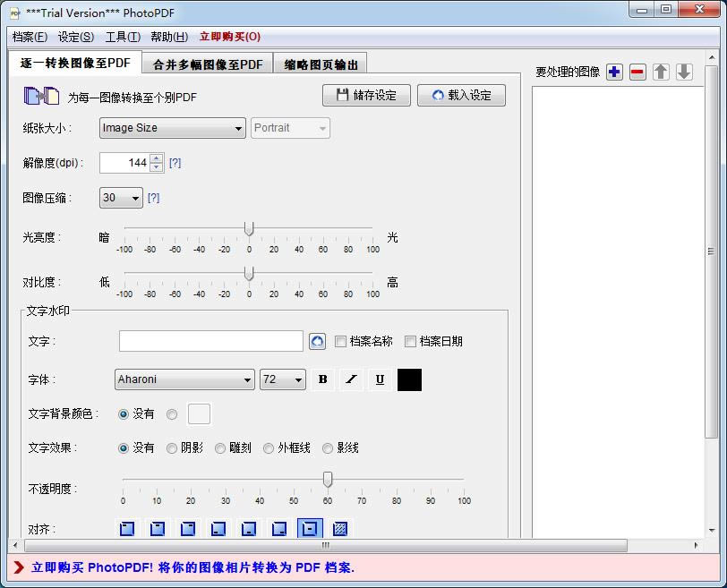727x588 pixels.
Task: Open the 立即购买(O) menu
Action: pyautogui.click(x=230, y=37)
